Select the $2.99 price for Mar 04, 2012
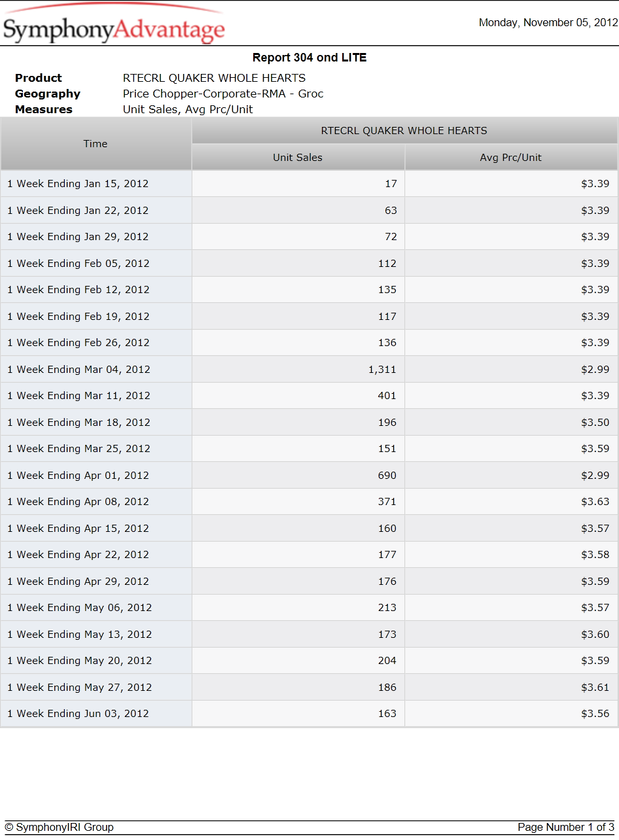The width and height of the screenshot is (619, 840). (x=595, y=370)
